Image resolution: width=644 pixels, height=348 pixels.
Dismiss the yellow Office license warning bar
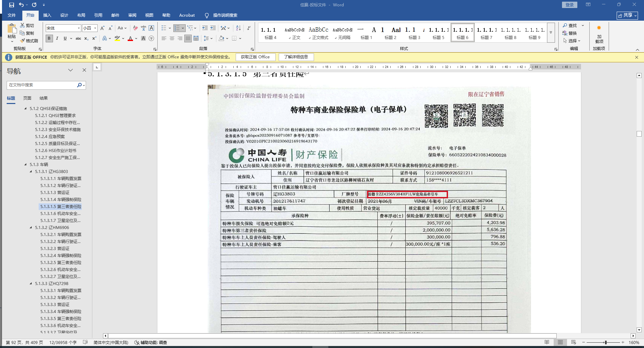[637, 57]
